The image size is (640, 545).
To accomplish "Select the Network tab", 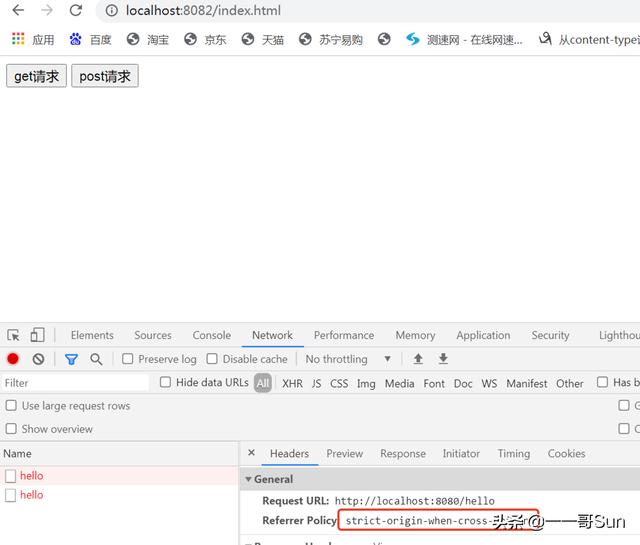I will tap(272, 335).
